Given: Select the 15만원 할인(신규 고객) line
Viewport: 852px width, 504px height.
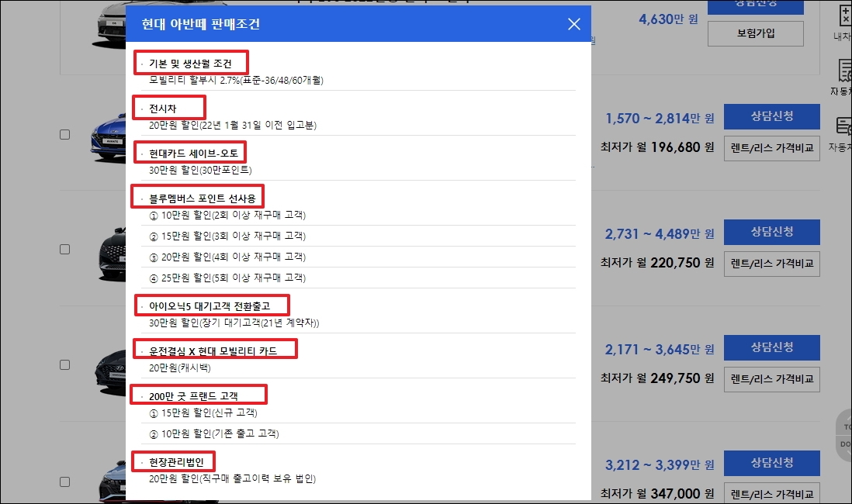Looking at the screenshot, I should (203, 413).
